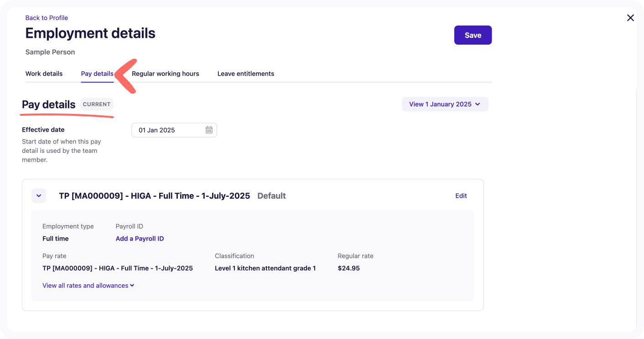Click the Save button

click(473, 35)
